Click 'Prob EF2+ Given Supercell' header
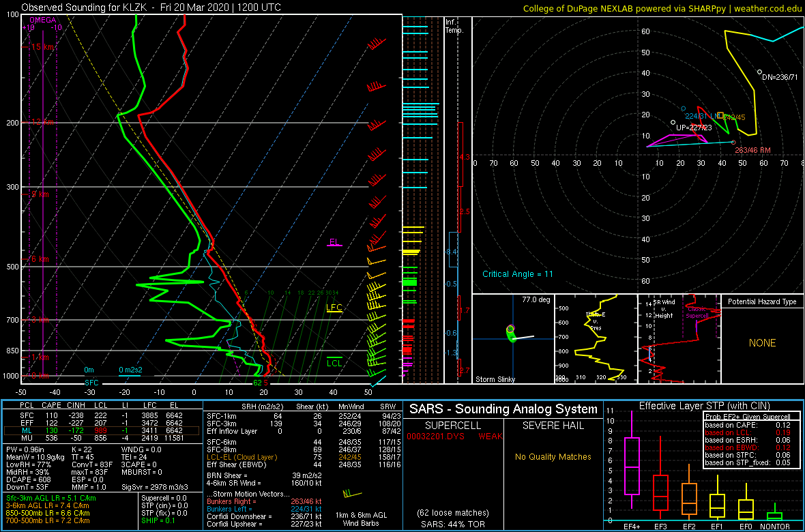The height and width of the screenshot is (532, 805). [748, 417]
